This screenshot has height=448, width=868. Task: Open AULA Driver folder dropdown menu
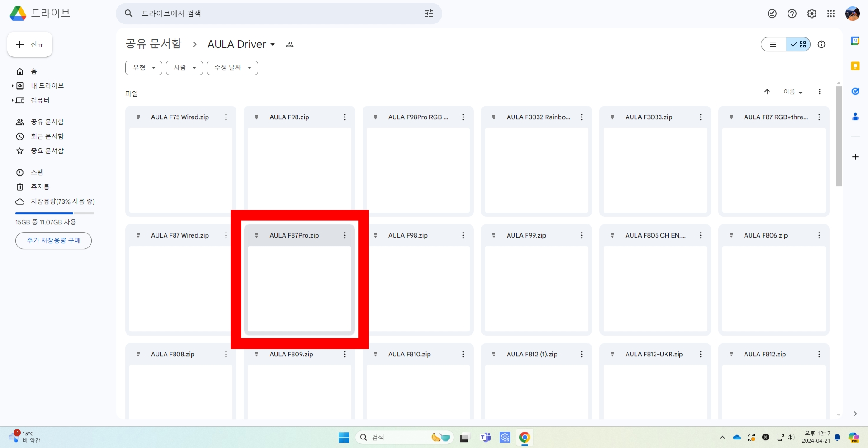(x=241, y=44)
